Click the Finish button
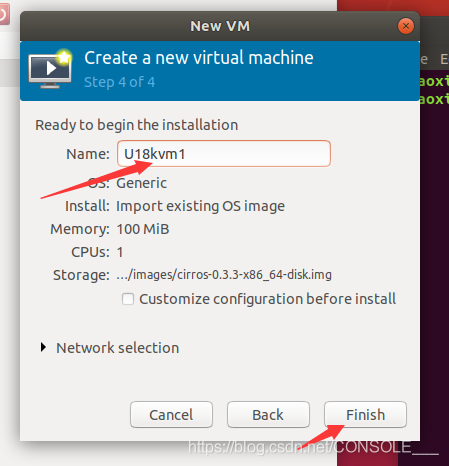The width and height of the screenshot is (449, 466). point(365,414)
